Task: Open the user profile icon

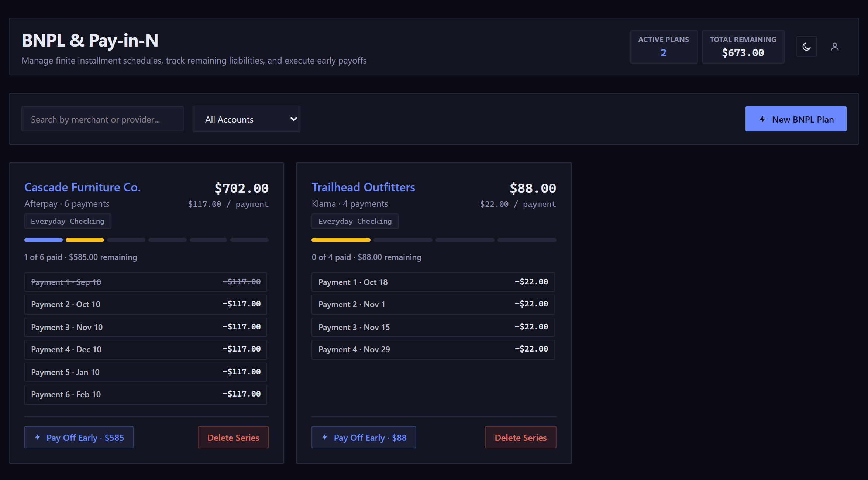Action: (x=835, y=47)
